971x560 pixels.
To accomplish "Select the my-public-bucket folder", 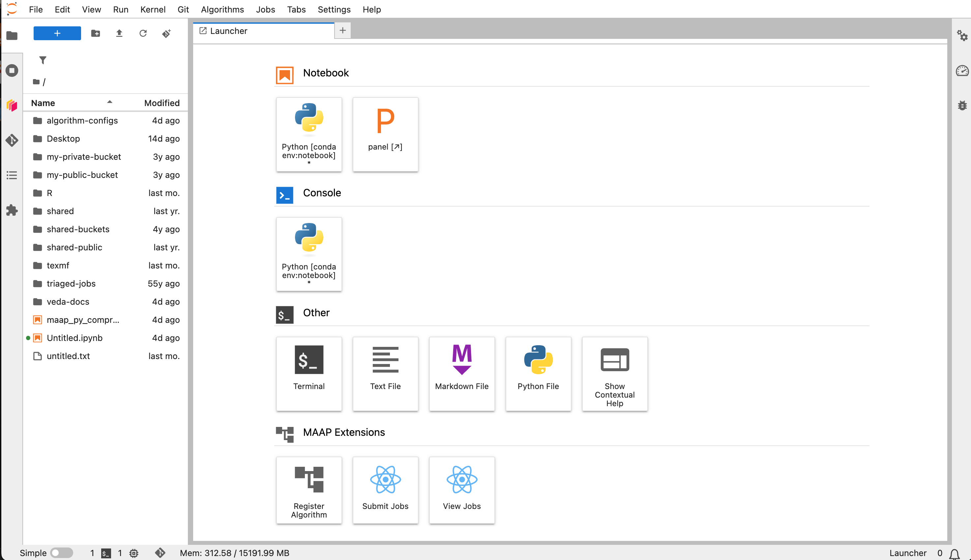I will click(105, 175).
